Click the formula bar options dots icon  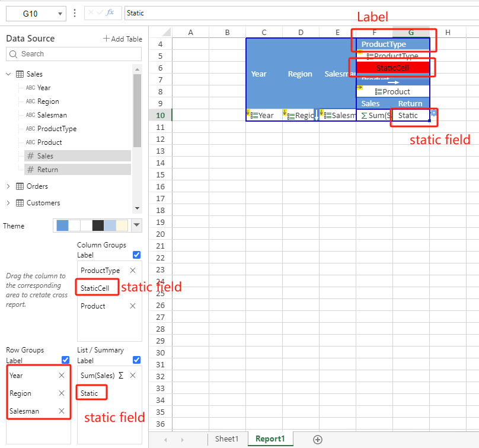(x=75, y=13)
